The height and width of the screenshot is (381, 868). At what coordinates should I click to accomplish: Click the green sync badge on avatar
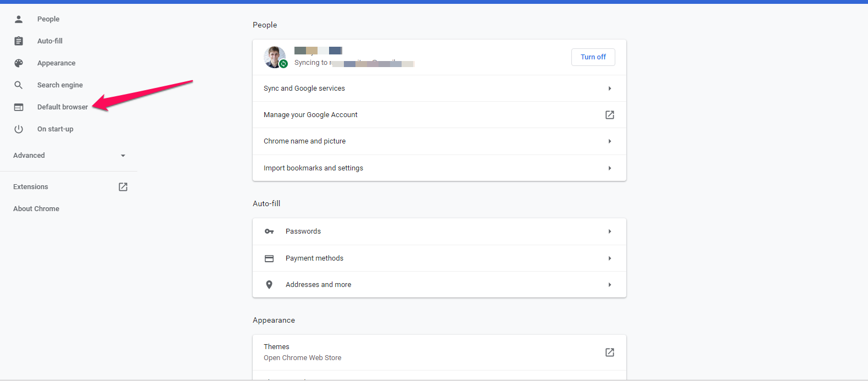(x=283, y=64)
